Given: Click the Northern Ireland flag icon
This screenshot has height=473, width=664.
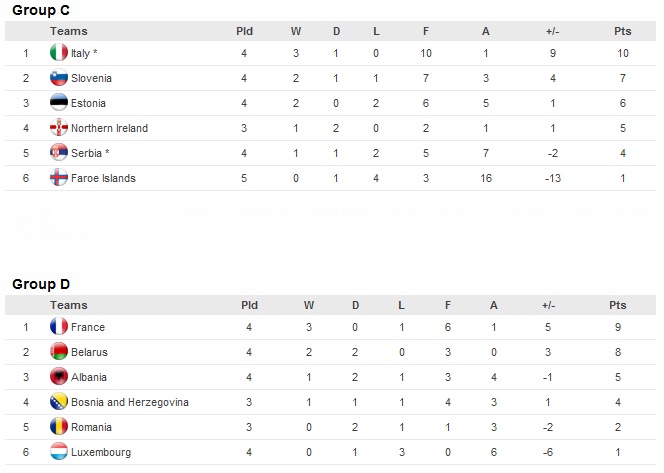Looking at the screenshot, I should [59, 127].
